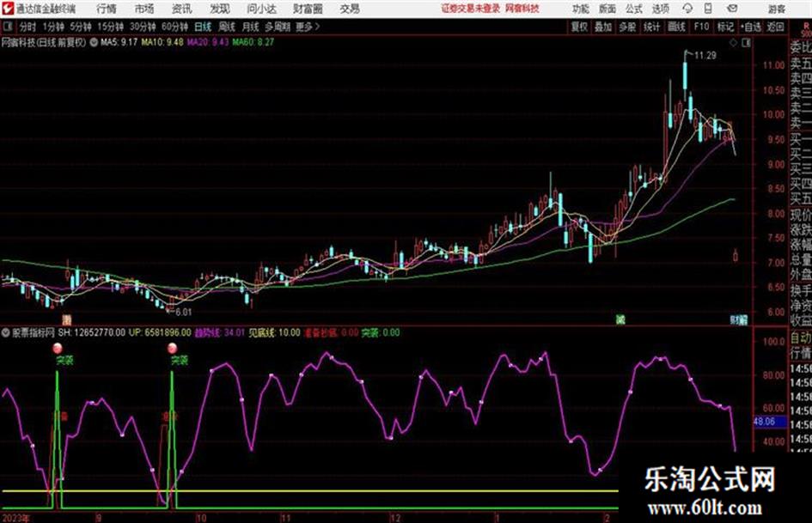Click the 11.29 high price marker
The height and width of the screenshot is (523, 812).
(x=705, y=56)
